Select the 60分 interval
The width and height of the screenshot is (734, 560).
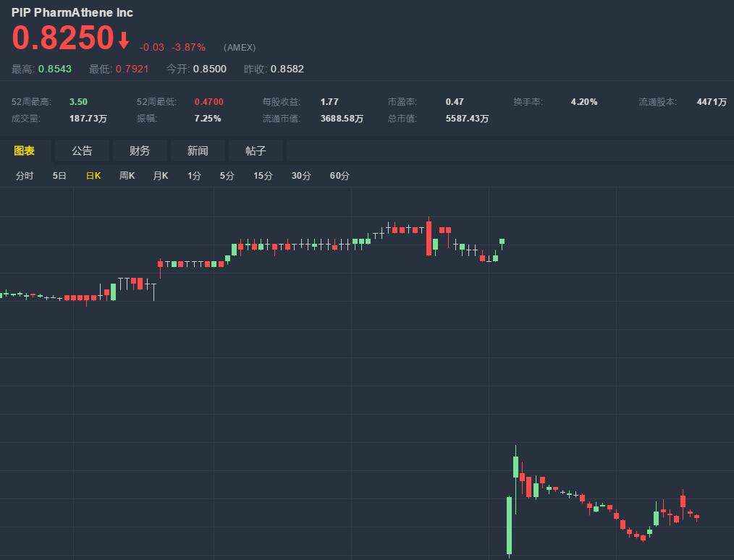339,176
